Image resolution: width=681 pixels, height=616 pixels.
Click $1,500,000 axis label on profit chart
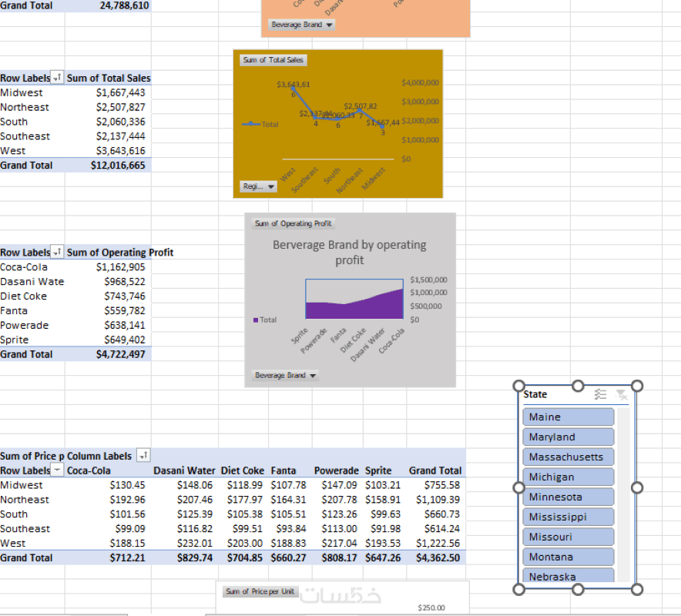coord(428,280)
